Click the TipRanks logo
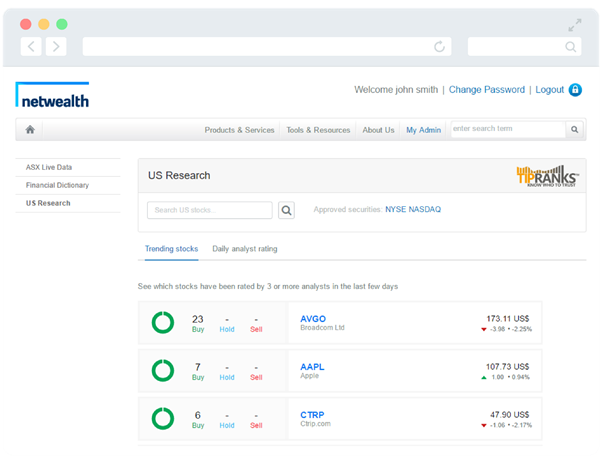The image size is (602, 463). (x=547, y=176)
